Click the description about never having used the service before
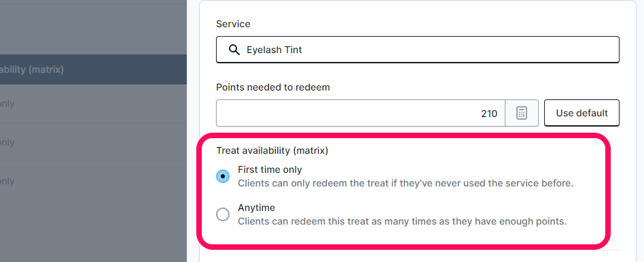 click(x=406, y=183)
